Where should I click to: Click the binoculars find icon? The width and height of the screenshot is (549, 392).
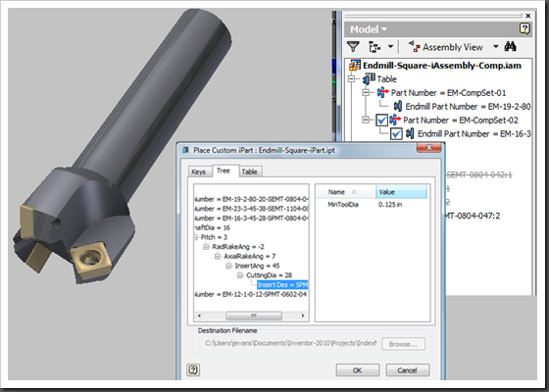click(x=510, y=46)
